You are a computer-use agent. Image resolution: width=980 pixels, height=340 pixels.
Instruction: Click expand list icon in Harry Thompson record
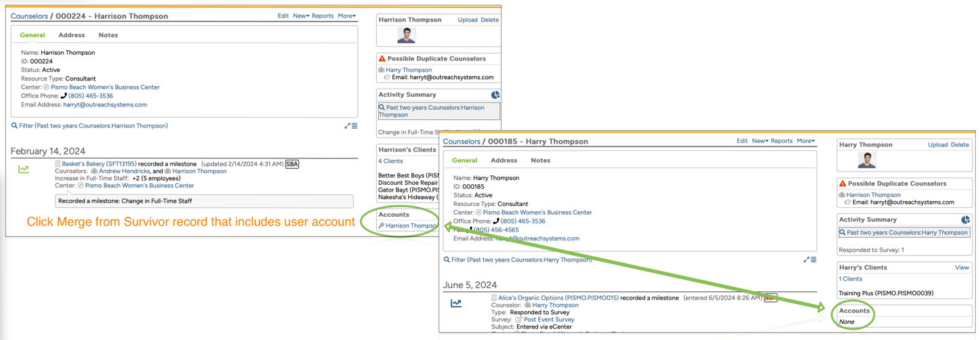(809, 259)
